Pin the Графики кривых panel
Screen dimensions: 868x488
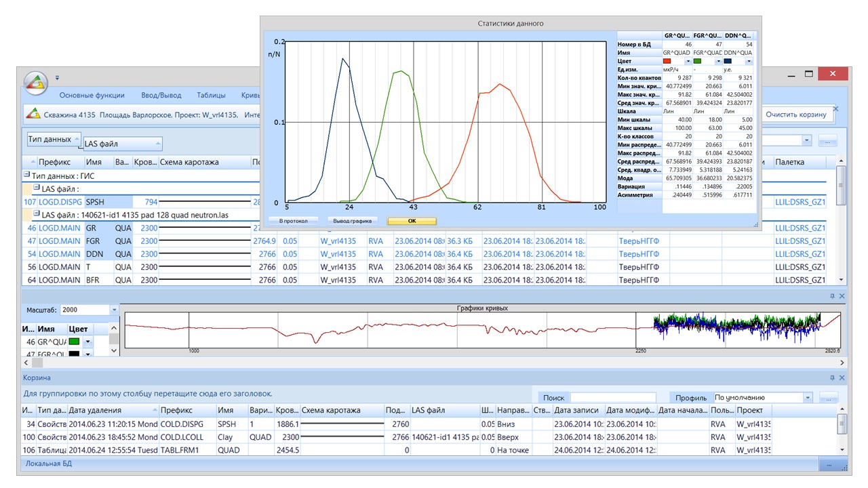tap(833, 296)
